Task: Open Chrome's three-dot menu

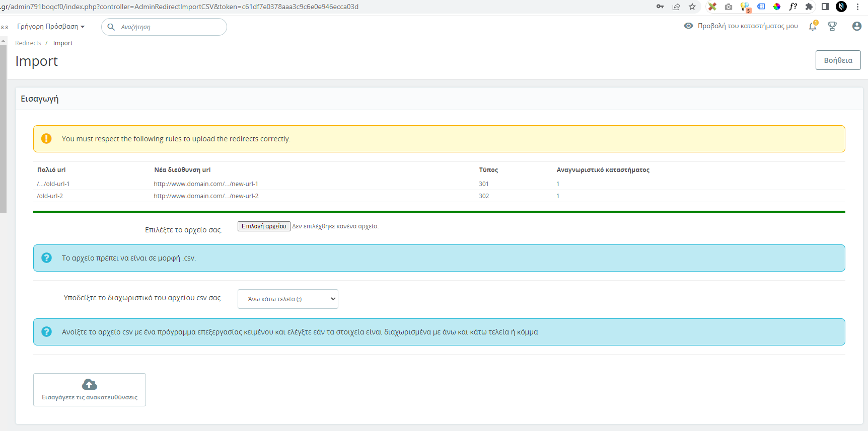Action: (857, 7)
